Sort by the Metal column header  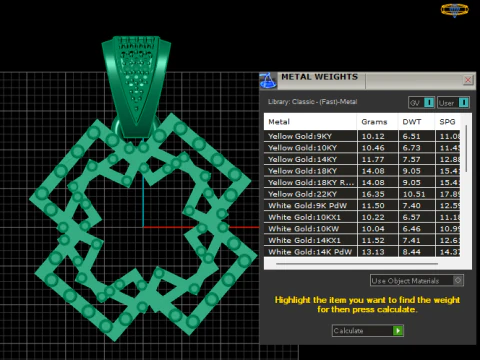coord(310,122)
